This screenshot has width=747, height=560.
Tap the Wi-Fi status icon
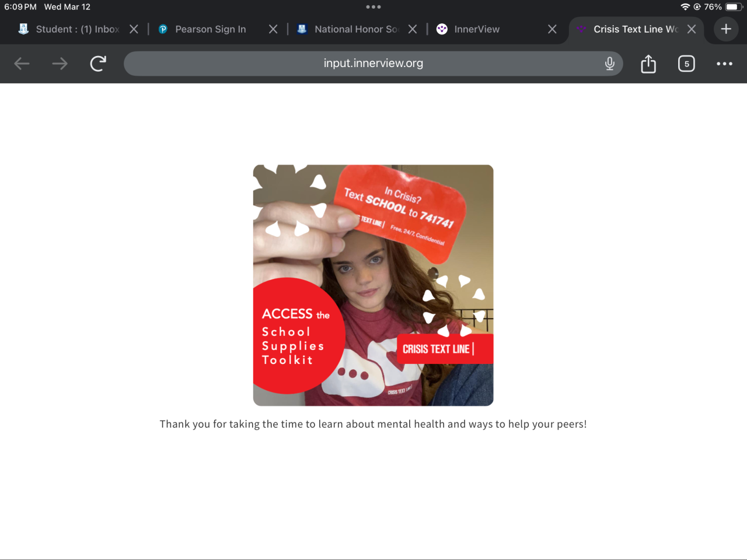(685, 7)
